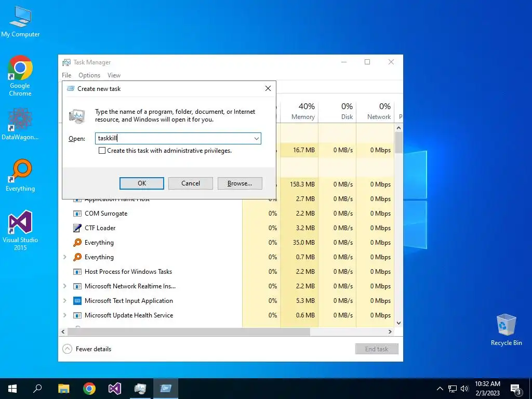Open the volume tray icon
The image size is (532, 399).
(x=464, y=389)
